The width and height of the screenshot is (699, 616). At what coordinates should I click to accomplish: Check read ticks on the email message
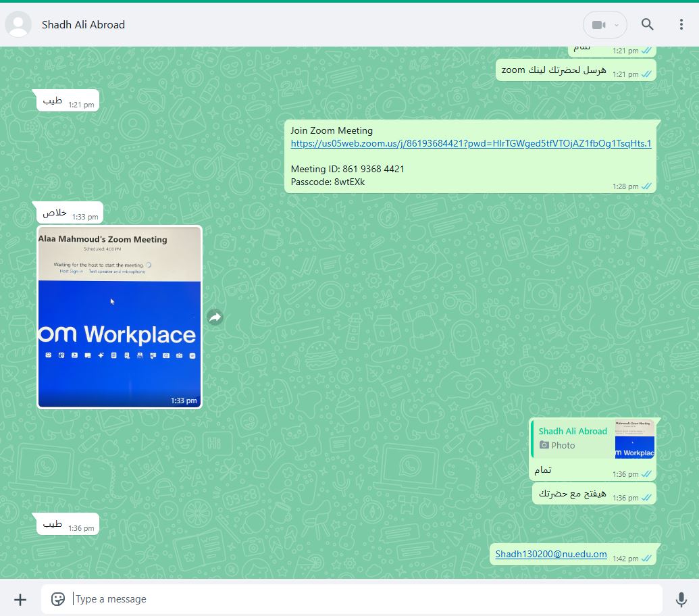[646, 558]
